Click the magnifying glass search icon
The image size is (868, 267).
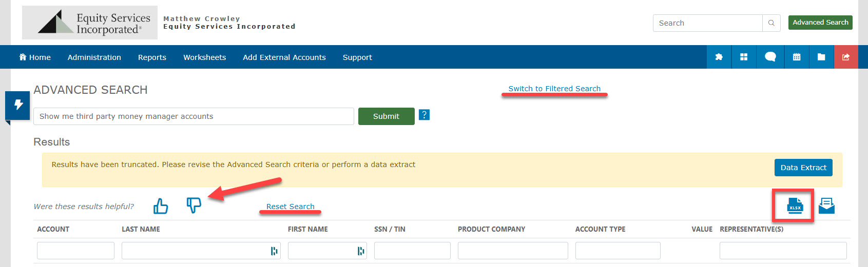click(x=771, y=23)
